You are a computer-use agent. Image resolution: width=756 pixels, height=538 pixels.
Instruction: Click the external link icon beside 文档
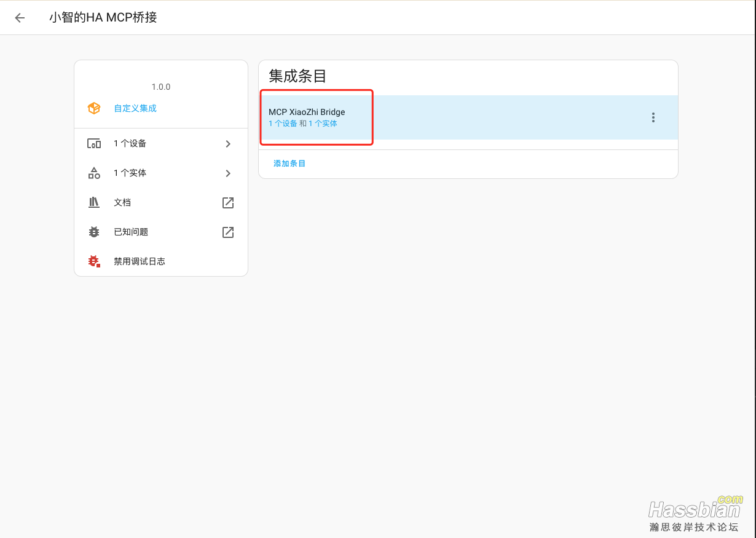[x=228, y=202]
